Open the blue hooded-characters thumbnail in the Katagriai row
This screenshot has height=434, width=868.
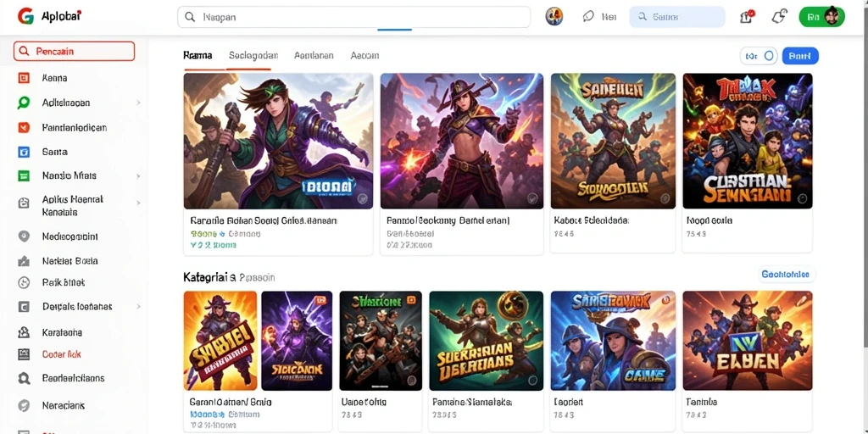614,341
